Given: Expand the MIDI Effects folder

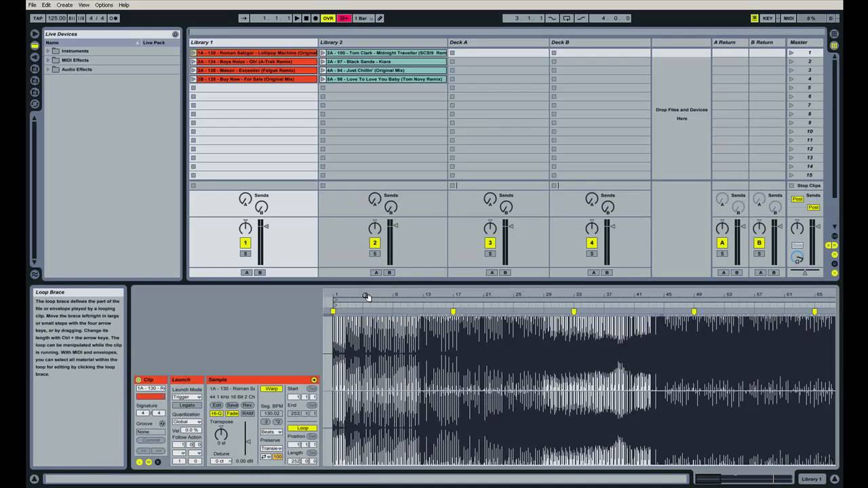Looking at the screenshot, I should click(x=48, y=60).
